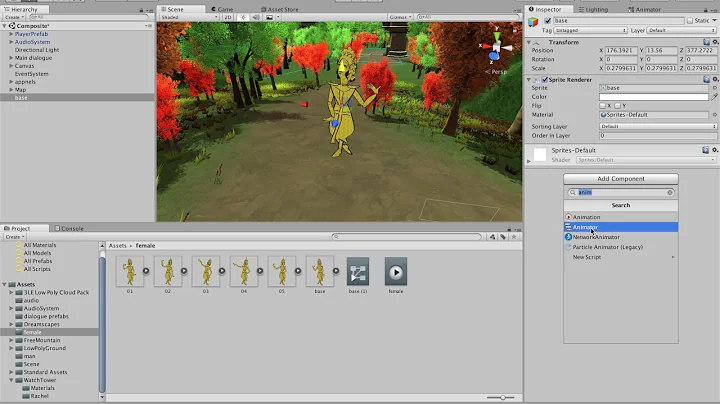Check Flip Y checkbox
The height and width of the screenshot is (404, 720).
(618, 106)
